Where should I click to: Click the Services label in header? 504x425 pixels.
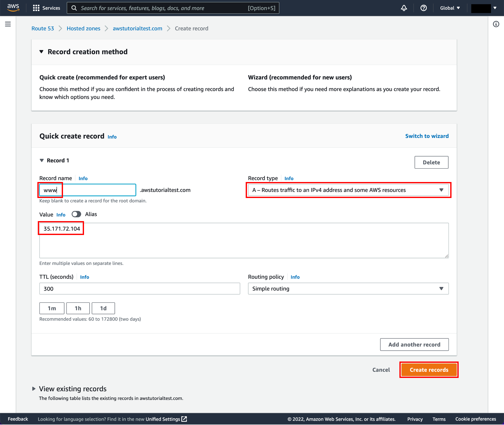point(51,8)
